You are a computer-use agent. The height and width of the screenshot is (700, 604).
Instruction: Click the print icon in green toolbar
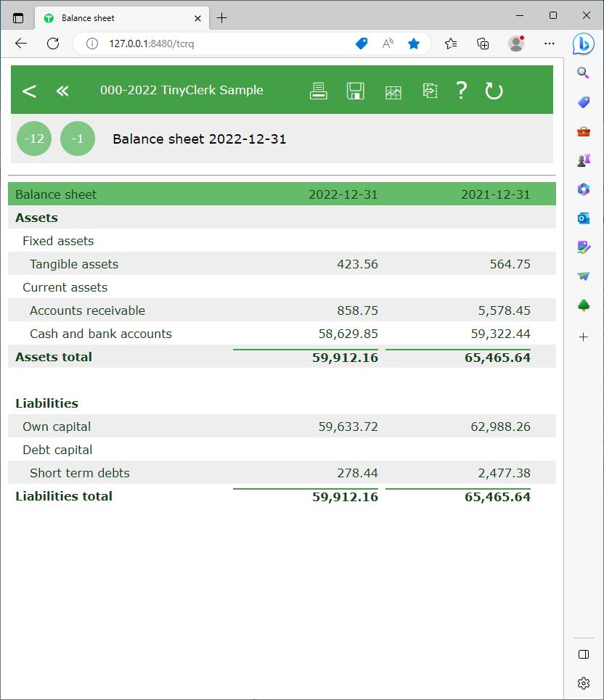[x=318, y=91]
